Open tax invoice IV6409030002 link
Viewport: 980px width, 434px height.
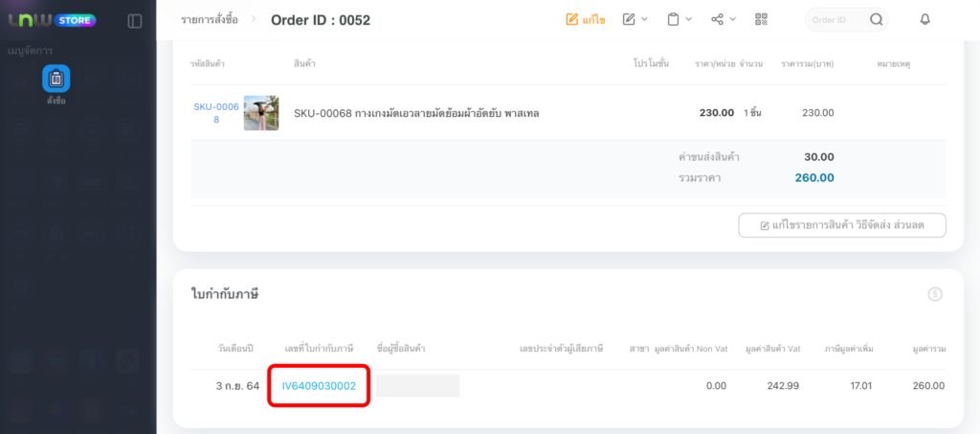tap(319, 386)
